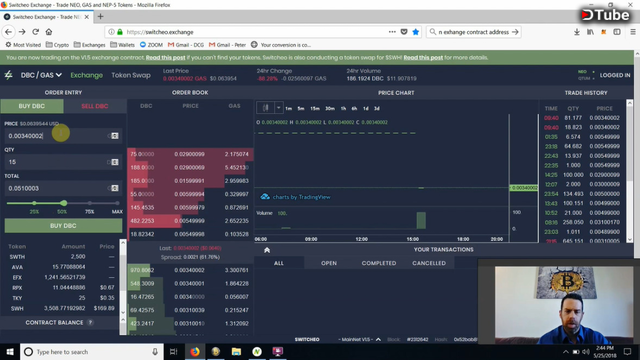640x360 pixels.
Task: Open the Token Swap tab
Action: [131, 75]
